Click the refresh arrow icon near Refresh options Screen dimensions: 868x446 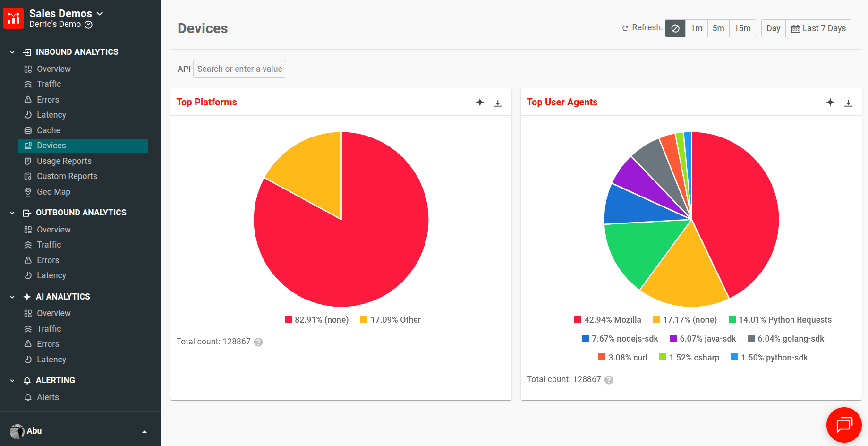click(624, 27)
